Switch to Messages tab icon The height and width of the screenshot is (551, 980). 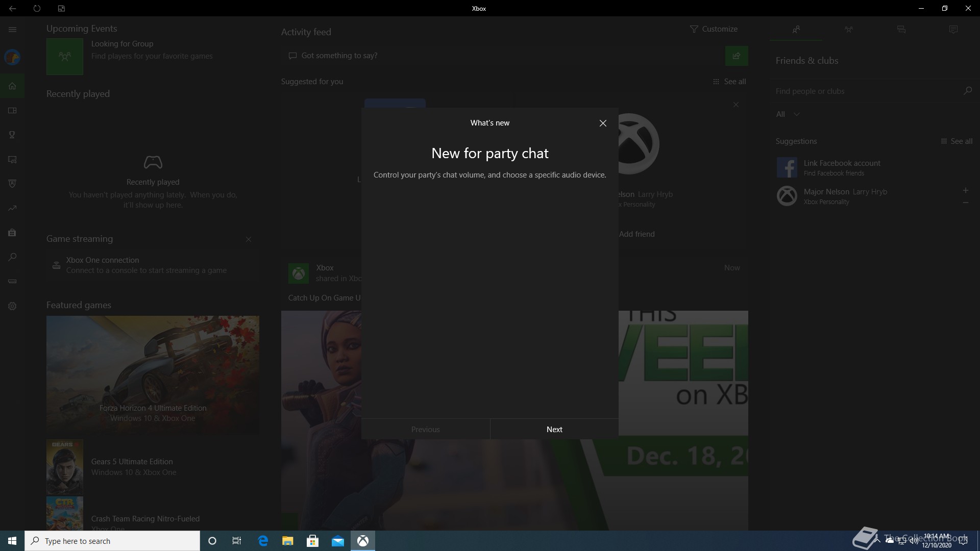(901, 30)
